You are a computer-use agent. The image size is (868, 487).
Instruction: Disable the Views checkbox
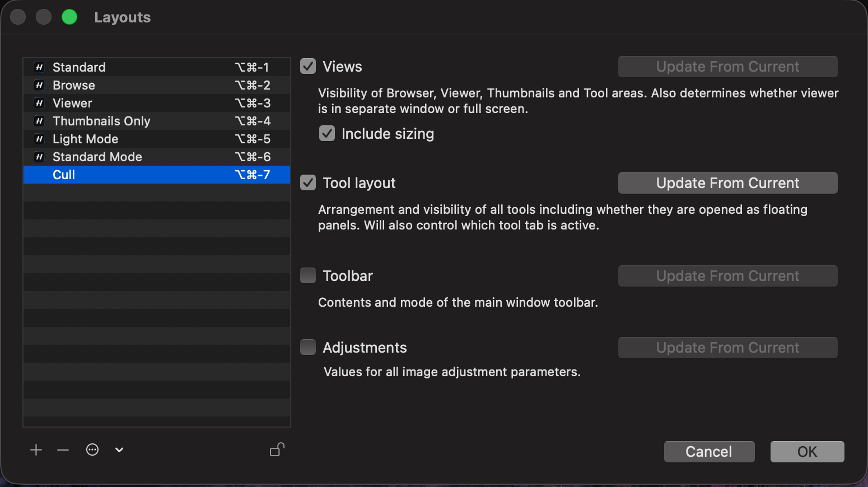(307, 65)
